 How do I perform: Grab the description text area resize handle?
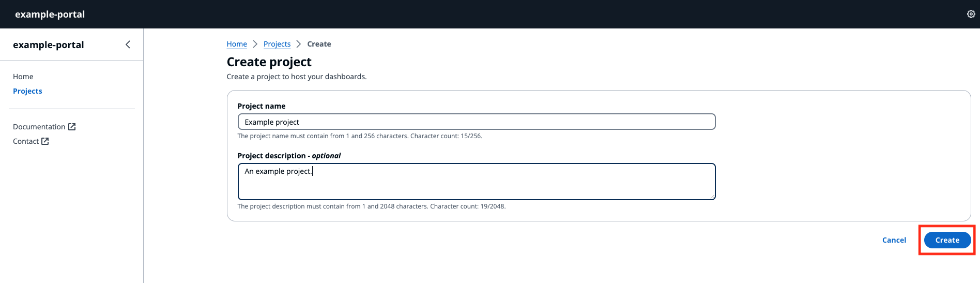713,197
